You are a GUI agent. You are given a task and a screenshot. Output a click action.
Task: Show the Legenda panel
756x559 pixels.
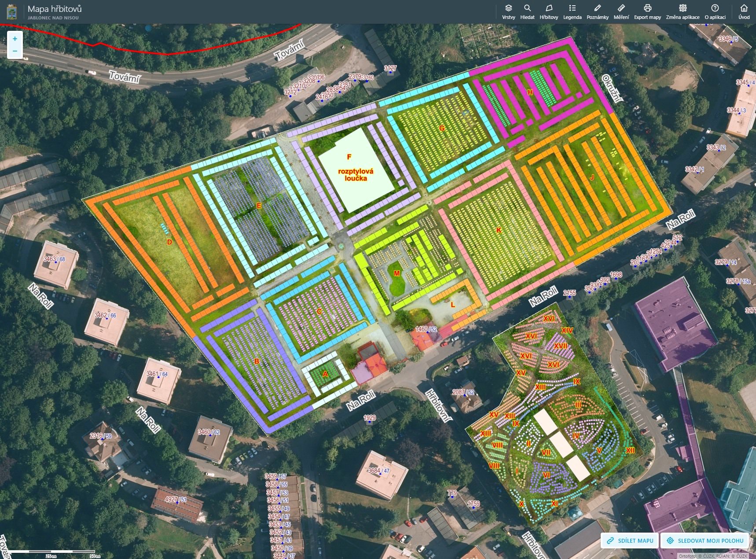(572, 11)
